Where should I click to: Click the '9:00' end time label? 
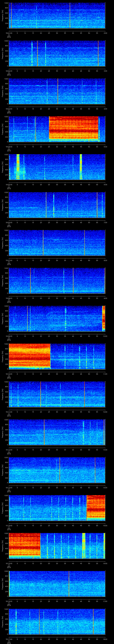click(105, 298)
